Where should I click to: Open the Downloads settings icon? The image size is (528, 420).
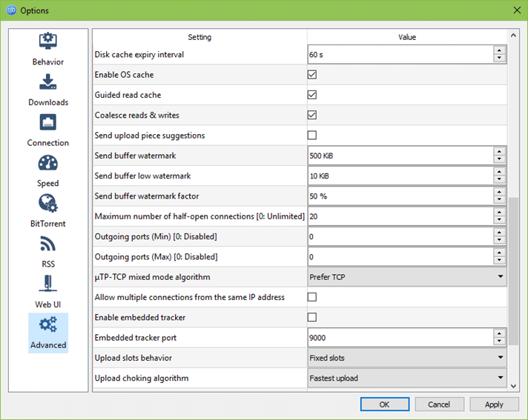click(x=47, y=81)
